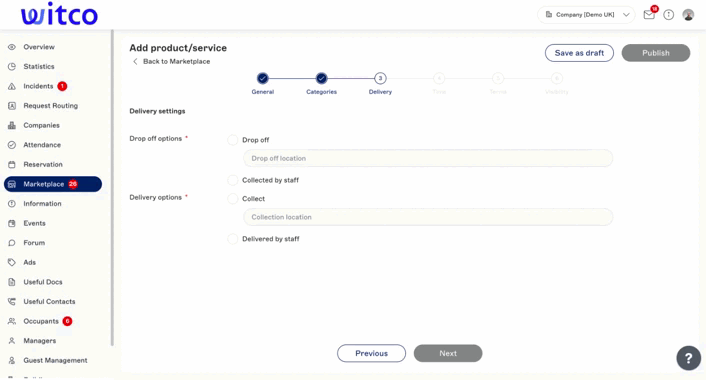Click the Occupants red notification badge
The image size is (706, 380).
pos(67,321)
